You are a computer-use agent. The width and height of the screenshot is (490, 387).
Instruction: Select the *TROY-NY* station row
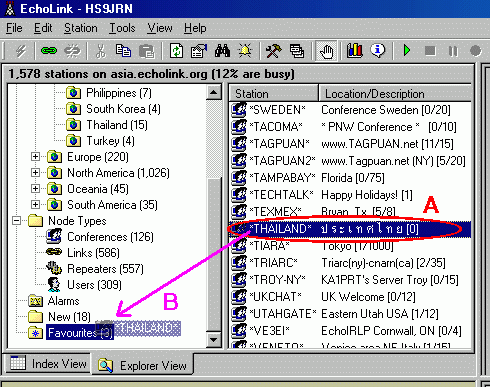point(350,280)
